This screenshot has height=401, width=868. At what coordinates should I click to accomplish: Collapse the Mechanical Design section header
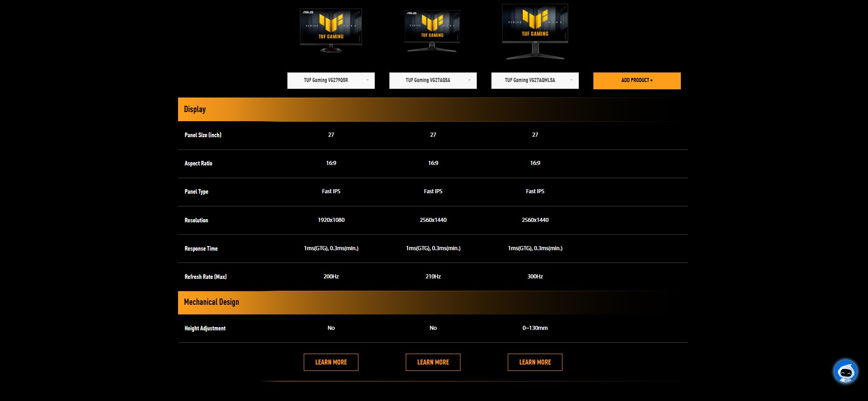tap(433, 303)
